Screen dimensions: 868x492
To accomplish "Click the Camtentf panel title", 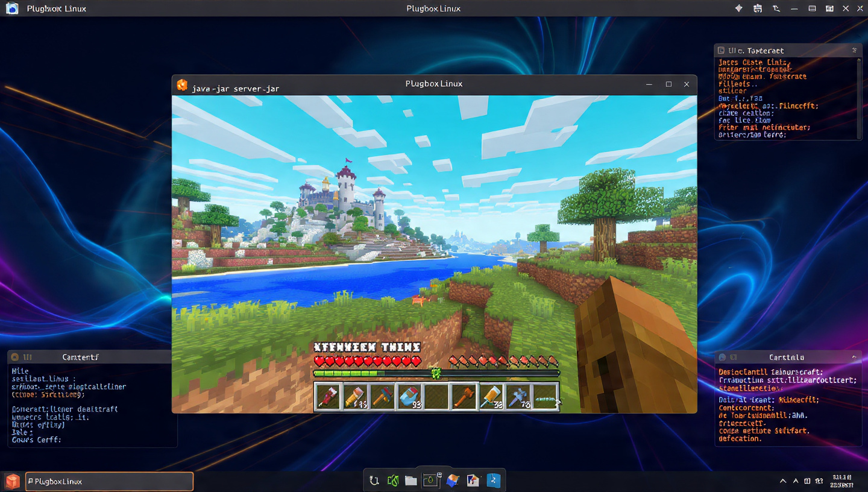I will [x=80, y=357].
